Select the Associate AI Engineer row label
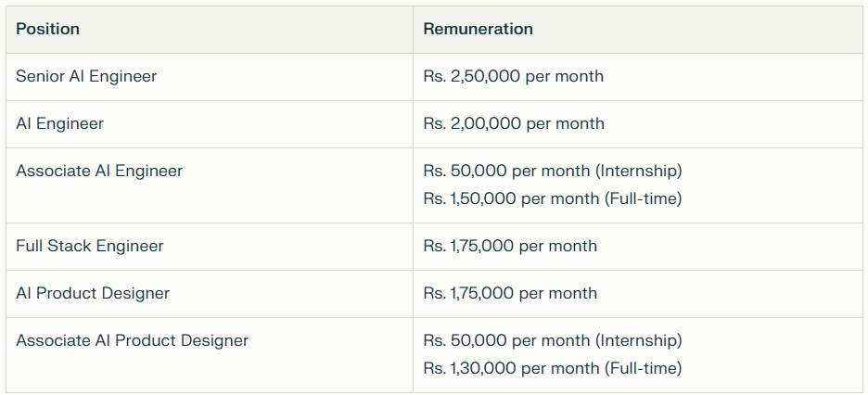 [x=99, y=171]
